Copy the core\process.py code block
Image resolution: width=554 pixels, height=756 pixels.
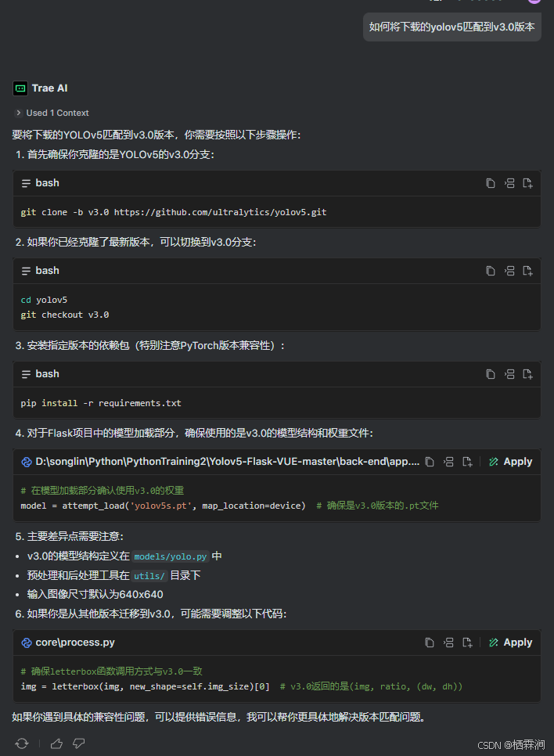pyautogui.click(x=429, y=643)
